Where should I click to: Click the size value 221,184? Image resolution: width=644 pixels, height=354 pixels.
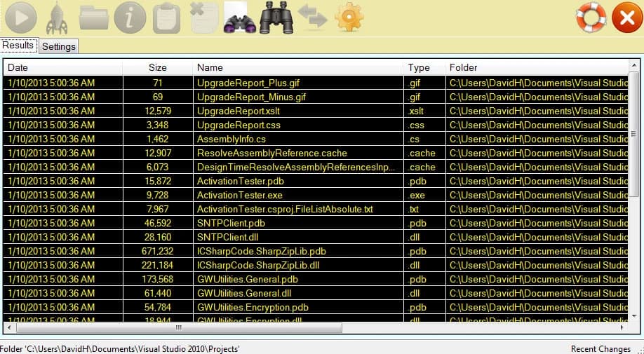click(158, 265)
